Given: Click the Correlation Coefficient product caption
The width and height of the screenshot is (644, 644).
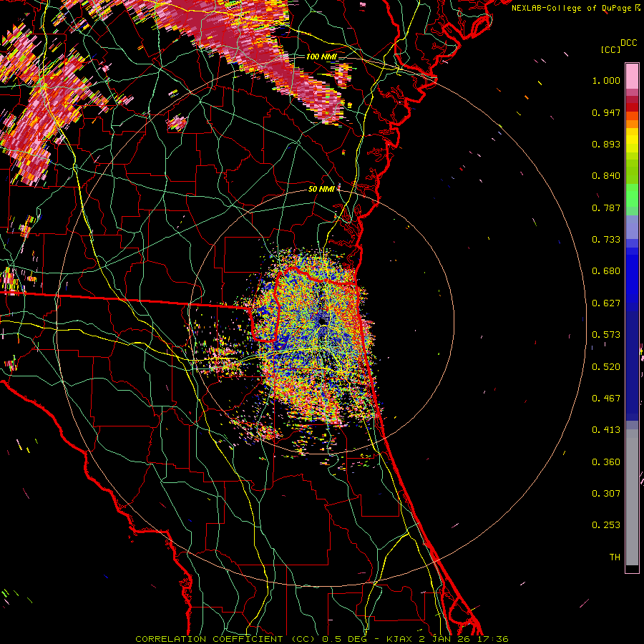Looking at the screenshot, I should pos(322,639).
